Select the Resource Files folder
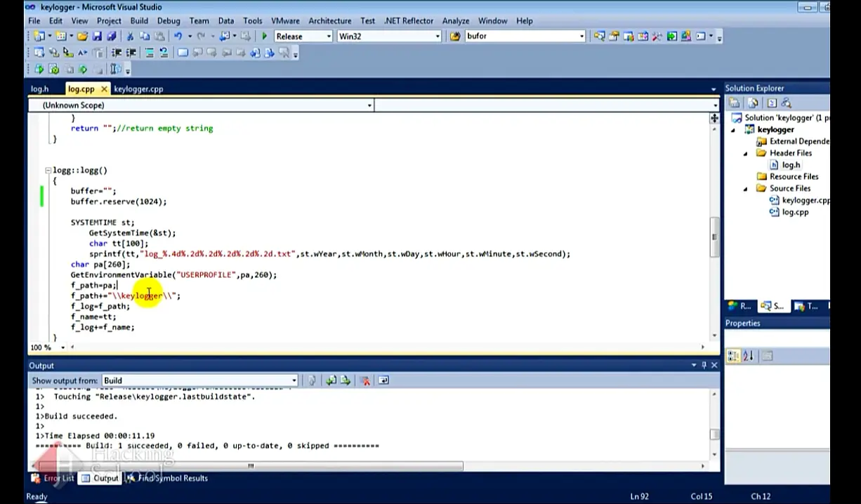 pos(787,177)
